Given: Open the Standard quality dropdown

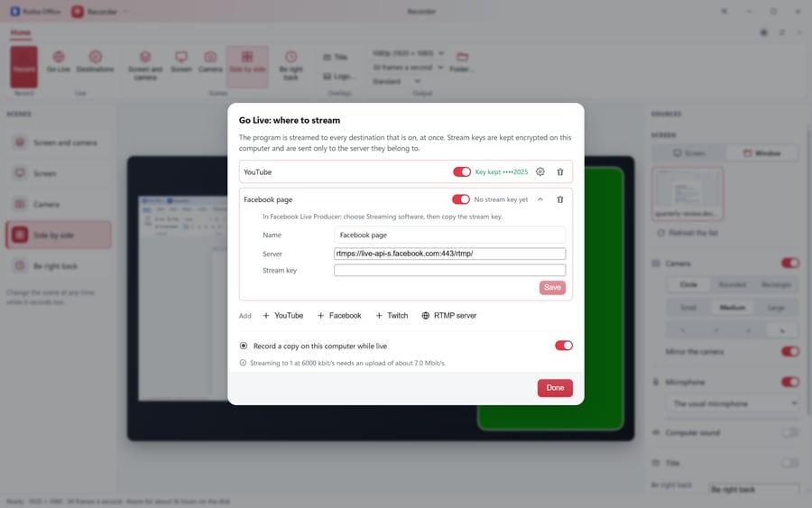Looking at the screenshot, I should tap(396, 81).
